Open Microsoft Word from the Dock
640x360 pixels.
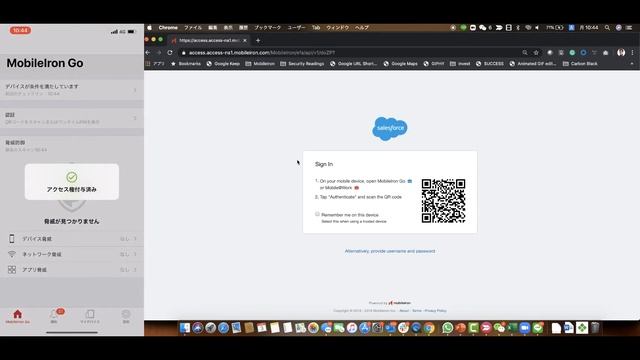click(x=569, y=328)
